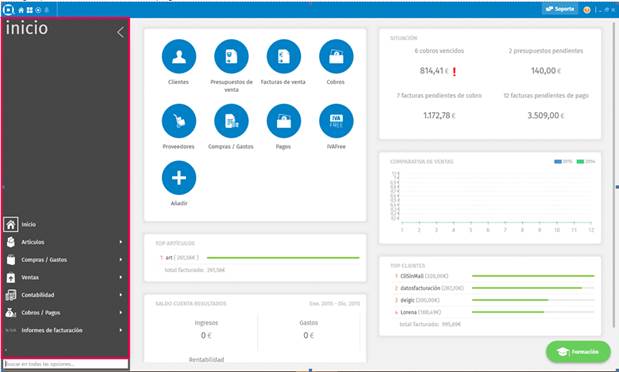Click the Ventas sidebar icon
The width and height of the screenshot is (619, 372).
tap(11, 278)
